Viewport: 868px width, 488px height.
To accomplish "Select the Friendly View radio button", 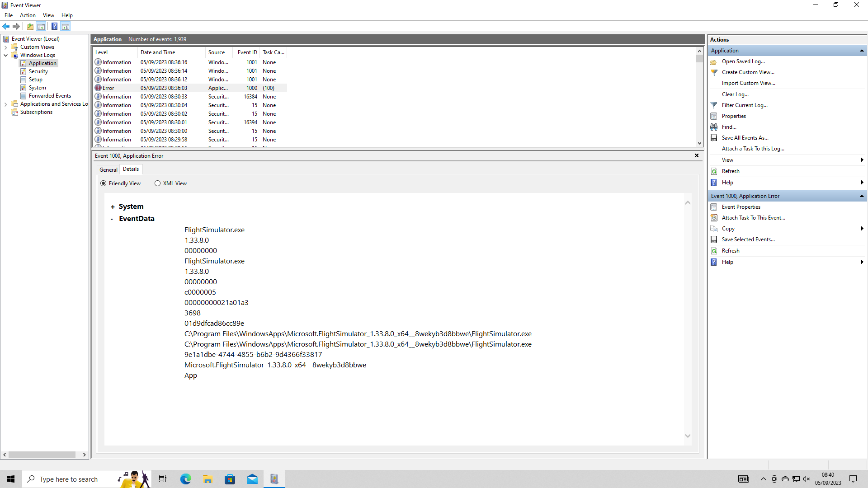I will (x=104, y=183).
